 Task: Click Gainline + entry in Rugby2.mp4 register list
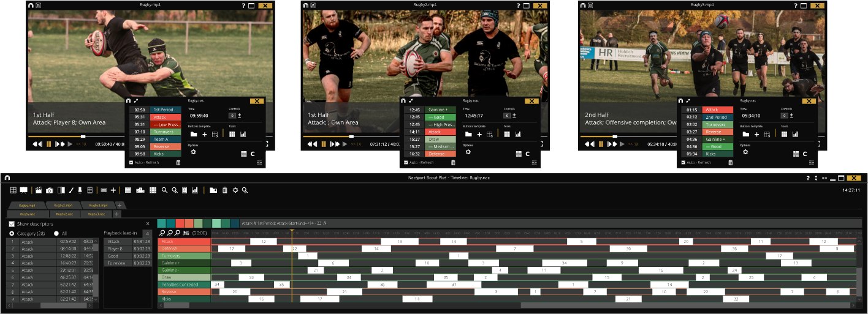tap(440, 110)
